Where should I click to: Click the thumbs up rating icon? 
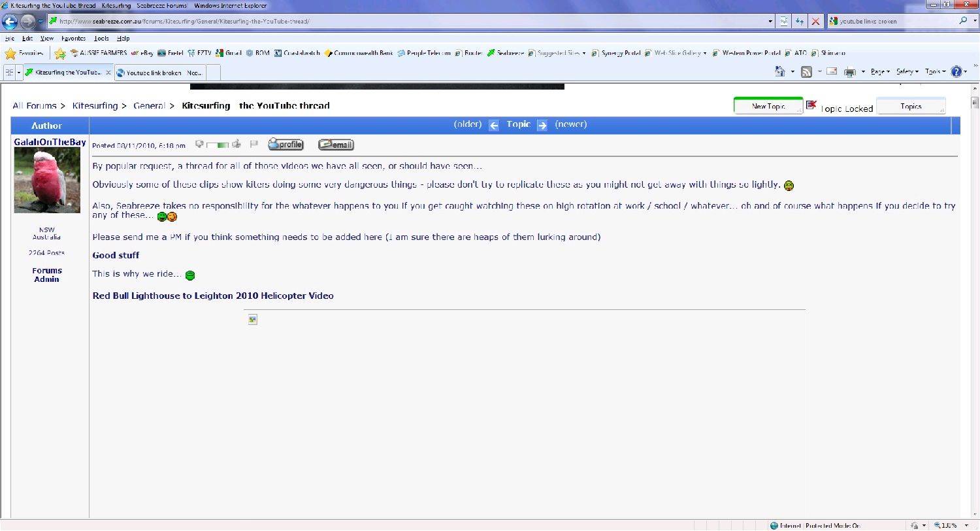coord(237,145)
